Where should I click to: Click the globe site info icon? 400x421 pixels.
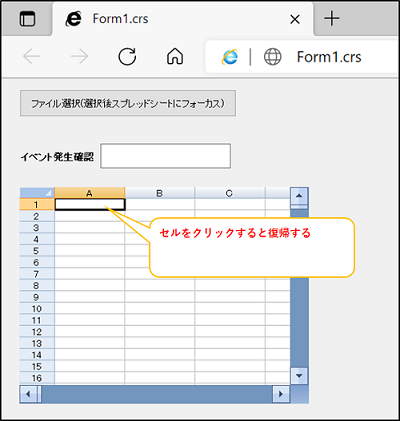click(273, 57)
